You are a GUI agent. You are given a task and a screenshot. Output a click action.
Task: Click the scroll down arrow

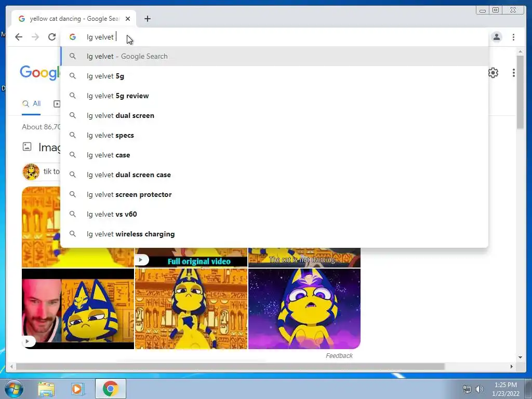click(520, 357)
